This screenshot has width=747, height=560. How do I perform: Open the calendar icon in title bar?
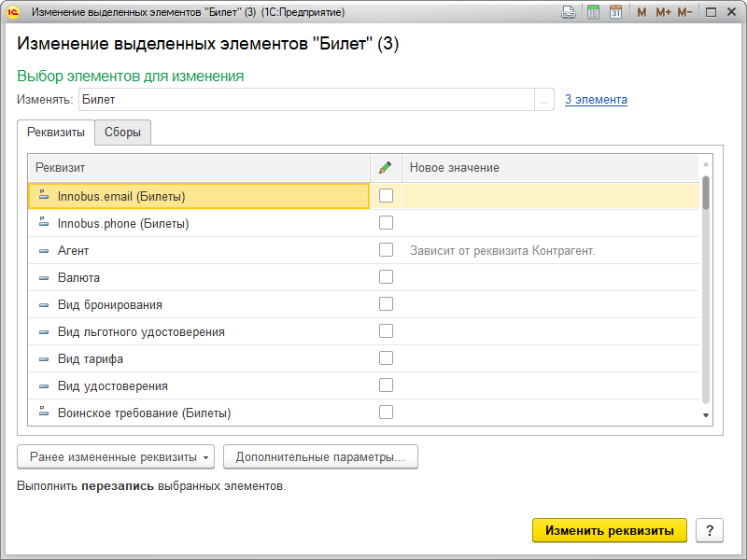coord(616,12)
